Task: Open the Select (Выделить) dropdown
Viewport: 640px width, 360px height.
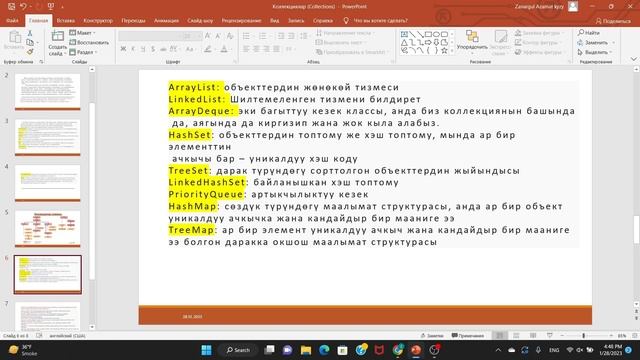Action: click(596, 52)
